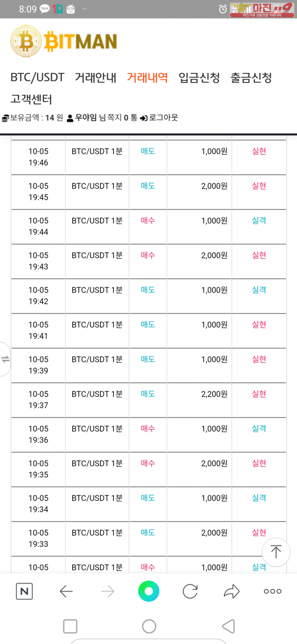297x644 pixels.
Task: Select the 19:37 trade row of 2,200원
Action: [x=148, y=400]
